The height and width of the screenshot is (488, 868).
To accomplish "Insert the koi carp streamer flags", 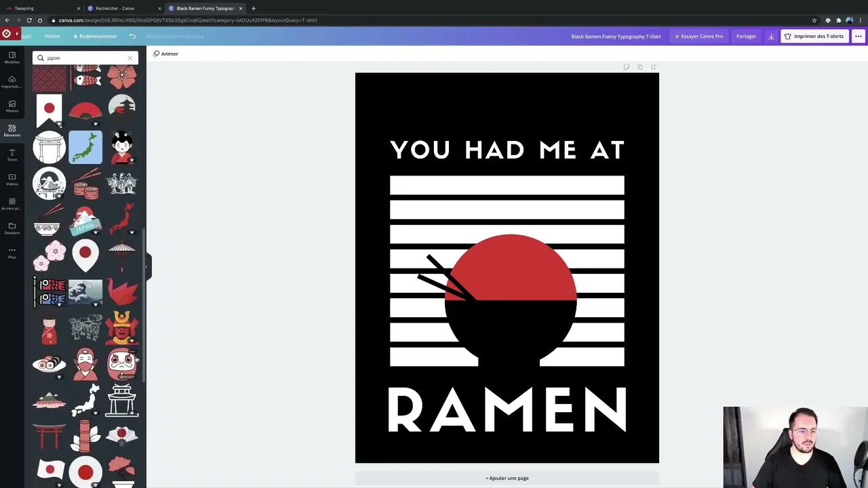I will [51, 292].
